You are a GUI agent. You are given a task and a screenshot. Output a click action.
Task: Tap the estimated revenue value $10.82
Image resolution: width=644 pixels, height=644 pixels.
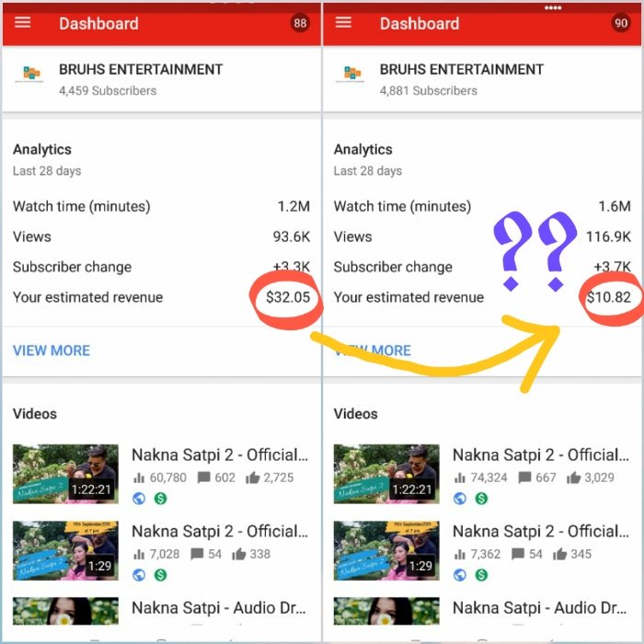tap(609, 297)
